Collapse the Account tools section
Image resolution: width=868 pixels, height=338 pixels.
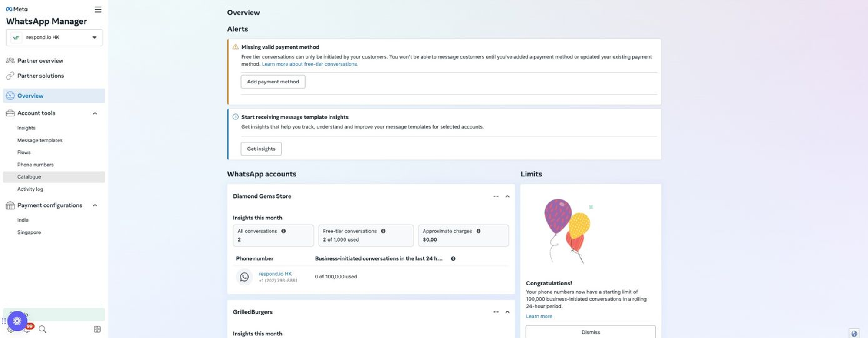[95, 113]
